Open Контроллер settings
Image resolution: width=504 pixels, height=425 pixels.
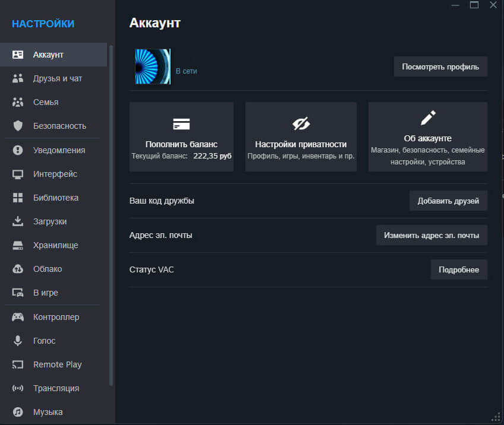53,317
